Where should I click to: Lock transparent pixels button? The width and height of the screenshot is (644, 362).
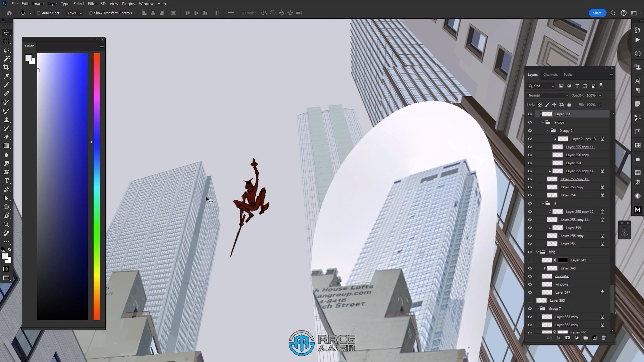tap(540, 105)
